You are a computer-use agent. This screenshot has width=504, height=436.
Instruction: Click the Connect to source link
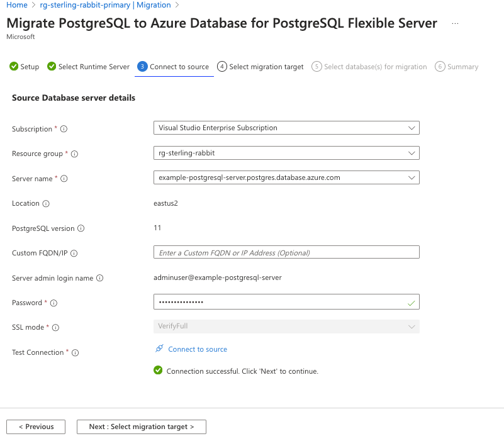coord(197,349)
